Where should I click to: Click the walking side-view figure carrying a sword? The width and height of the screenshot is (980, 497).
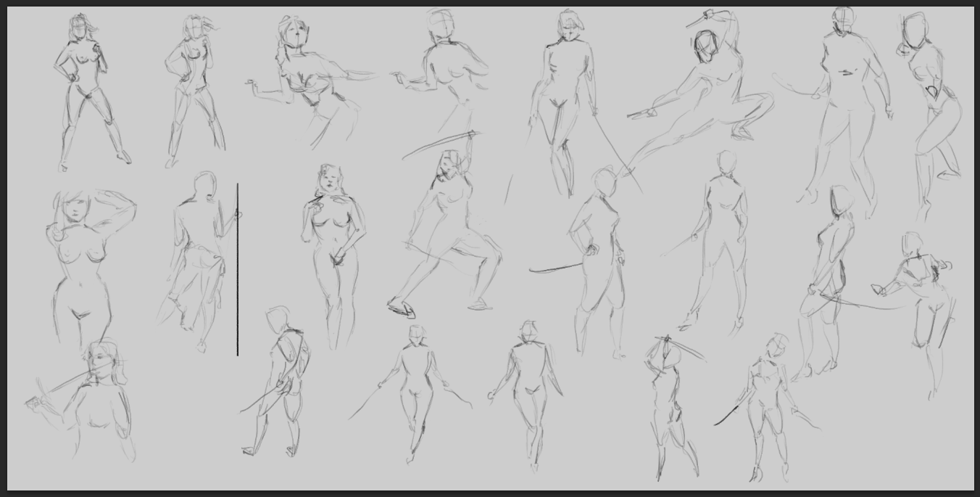coord(277,382)
